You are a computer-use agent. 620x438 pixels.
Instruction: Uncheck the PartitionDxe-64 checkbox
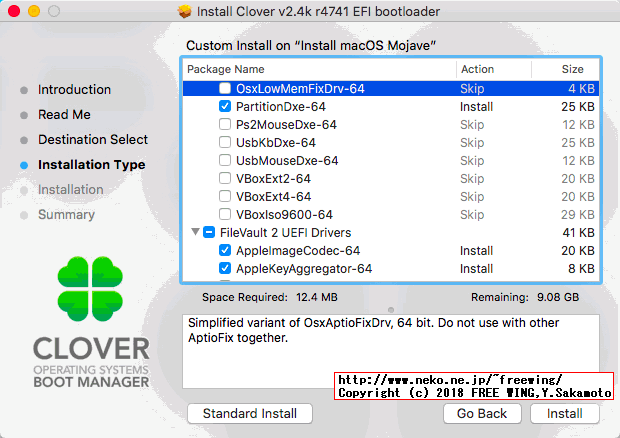225,106
